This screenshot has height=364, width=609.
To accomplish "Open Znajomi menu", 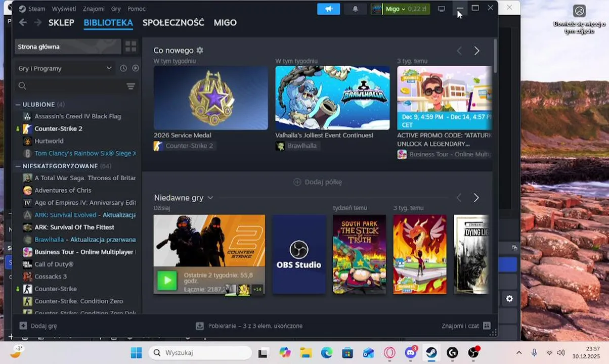I will coord(94,9).
